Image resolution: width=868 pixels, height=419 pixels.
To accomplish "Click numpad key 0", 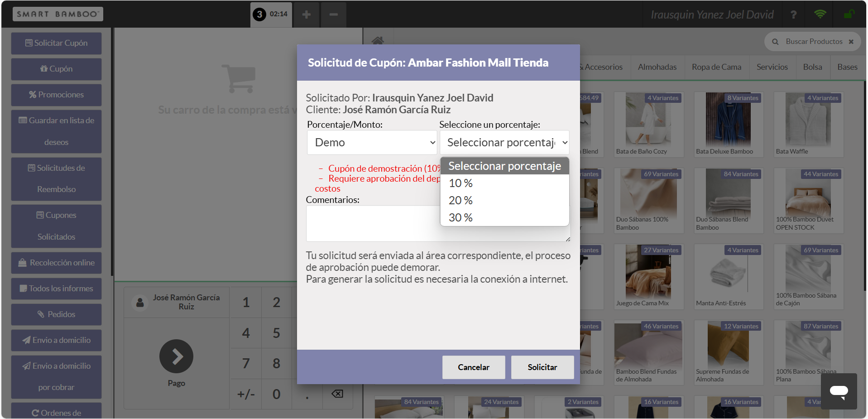I will pos(276,394).
